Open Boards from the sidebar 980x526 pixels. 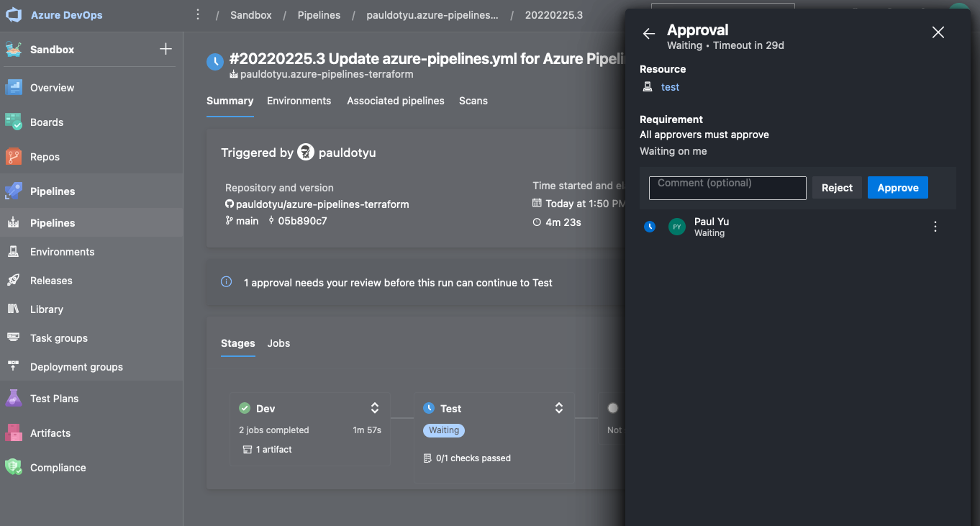click(x=47, y=122)
